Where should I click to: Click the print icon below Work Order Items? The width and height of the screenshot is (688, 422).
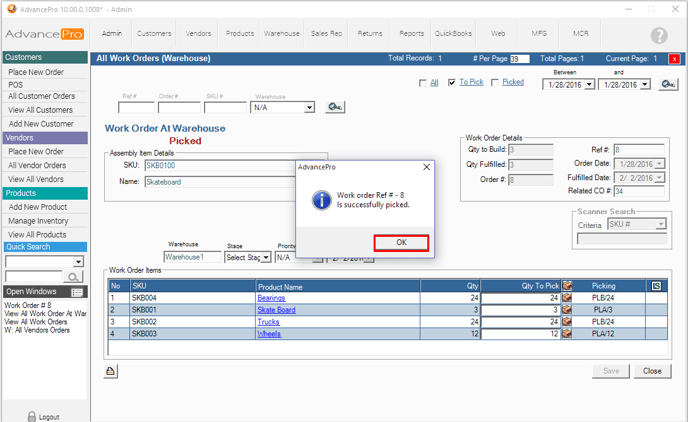point(112,371)
